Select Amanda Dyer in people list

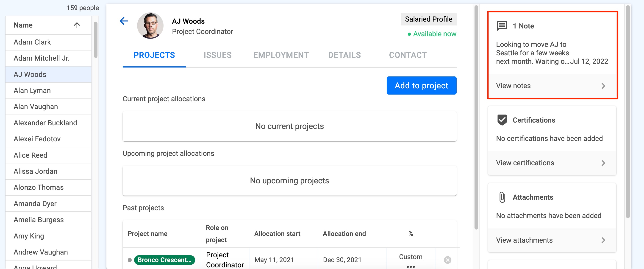tap(48, 203)
